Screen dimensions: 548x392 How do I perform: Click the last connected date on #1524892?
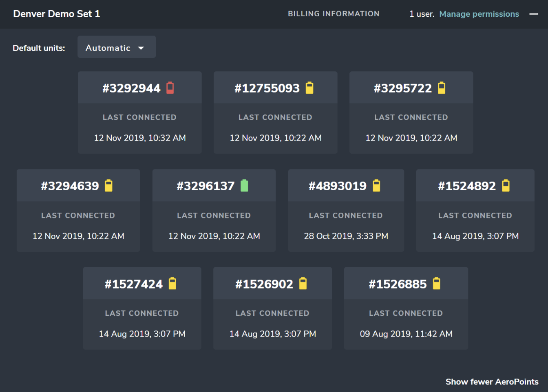tap(475, 236)
